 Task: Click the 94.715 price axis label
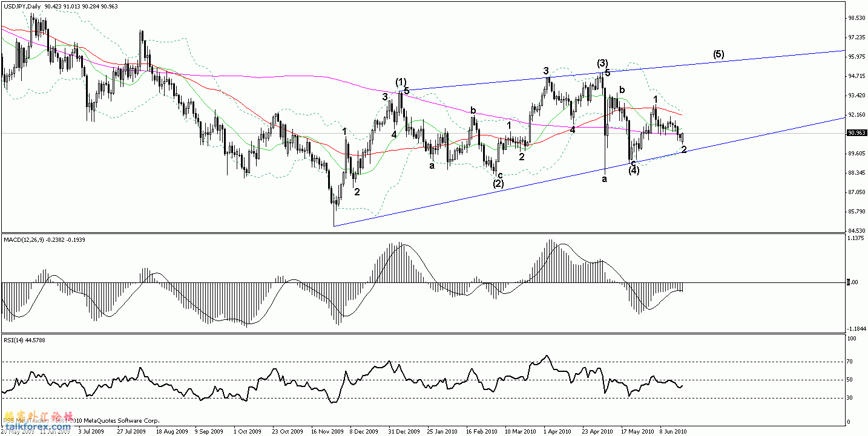[x=856, y=76]
